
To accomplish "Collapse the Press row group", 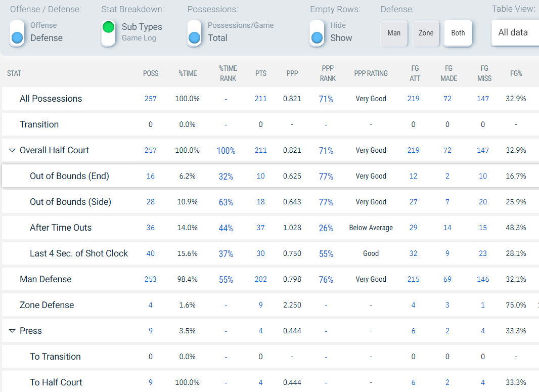I will pyautogui.click(x=12, y=331).
